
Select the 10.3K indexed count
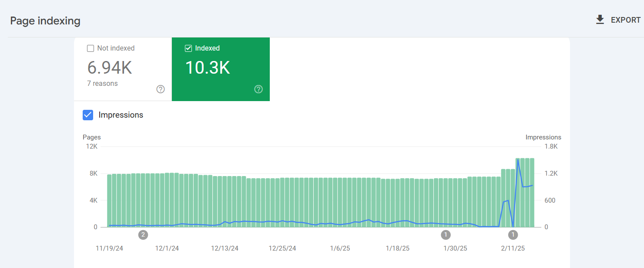pos(208,68)
